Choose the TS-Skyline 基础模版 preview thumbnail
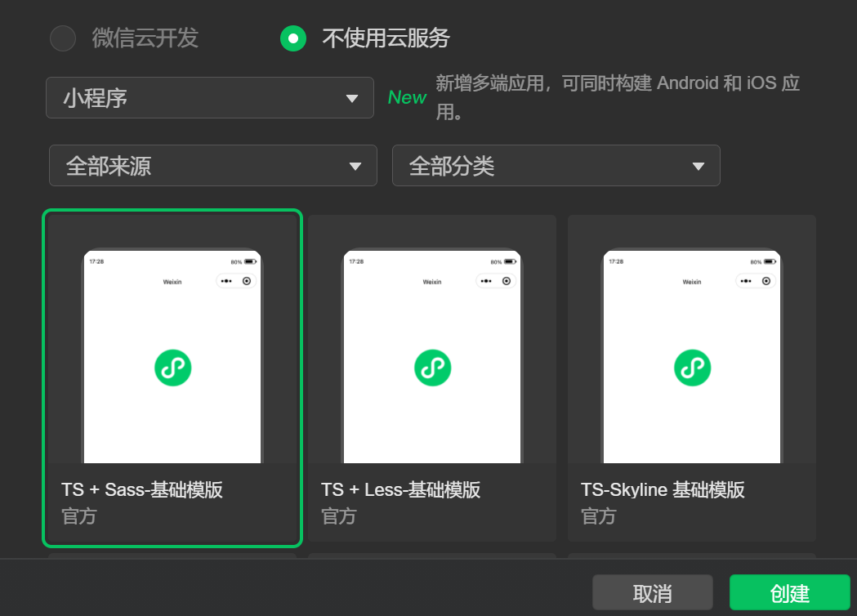 [692, 356]
